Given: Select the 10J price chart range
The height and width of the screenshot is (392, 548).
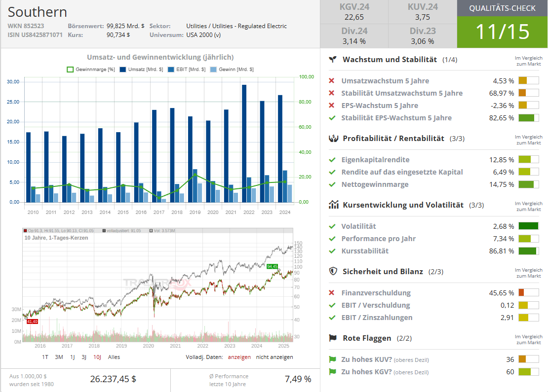Looking at the screenshot, I should tap(97, 357).
